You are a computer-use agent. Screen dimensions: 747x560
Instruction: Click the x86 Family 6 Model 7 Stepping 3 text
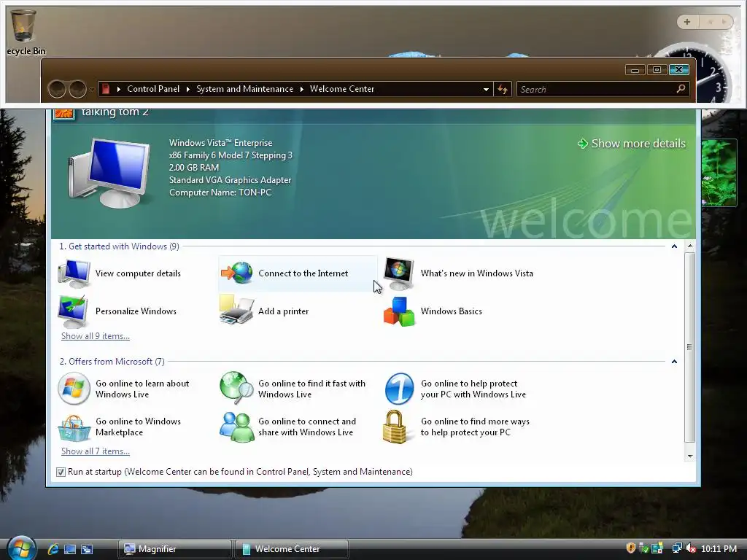point(231,155)
